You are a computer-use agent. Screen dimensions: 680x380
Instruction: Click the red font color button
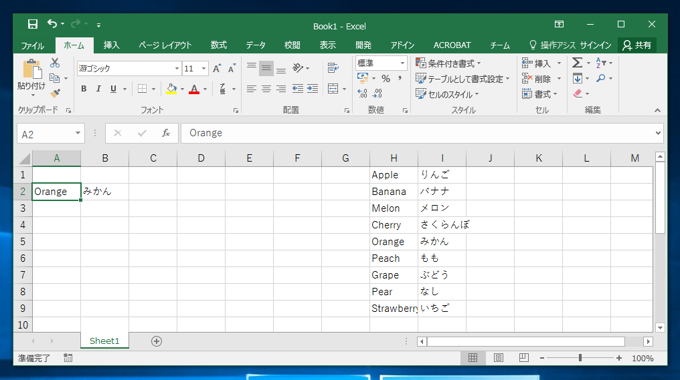pos(194,89)
